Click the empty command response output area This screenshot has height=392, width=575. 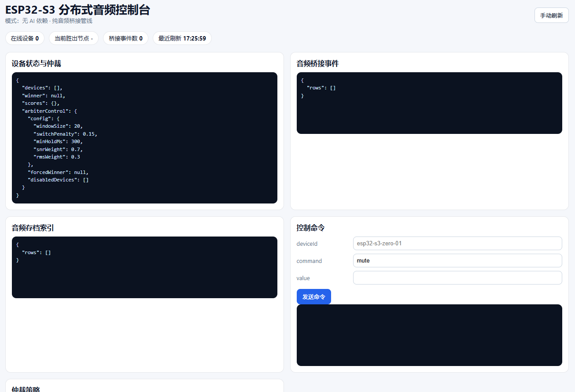coord(429,335)
